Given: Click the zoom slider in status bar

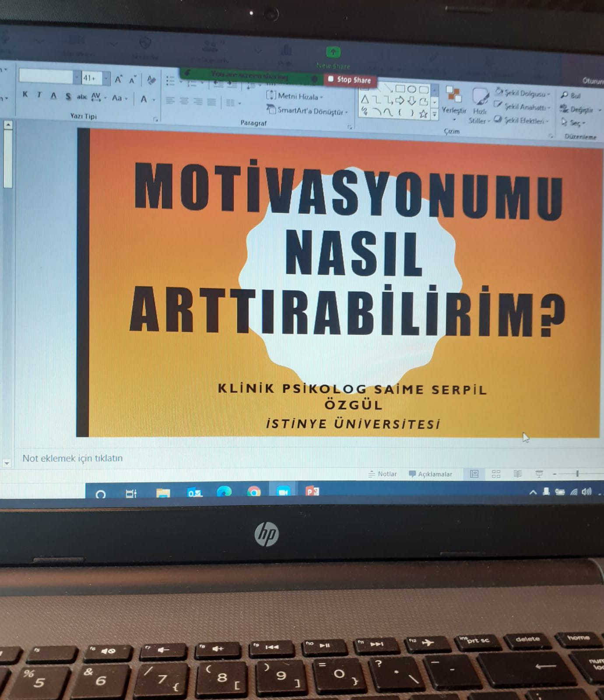Looking at the screenshot, I should coord(577,473).
